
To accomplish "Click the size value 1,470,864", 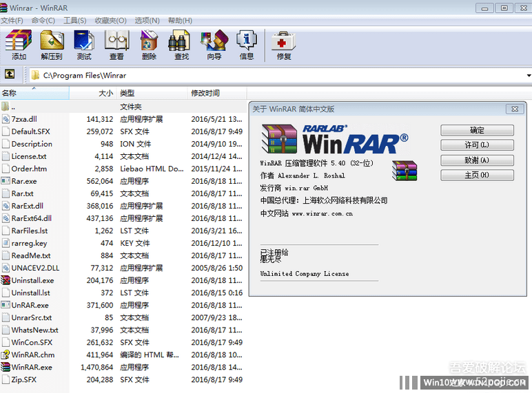I will (96, 368).
